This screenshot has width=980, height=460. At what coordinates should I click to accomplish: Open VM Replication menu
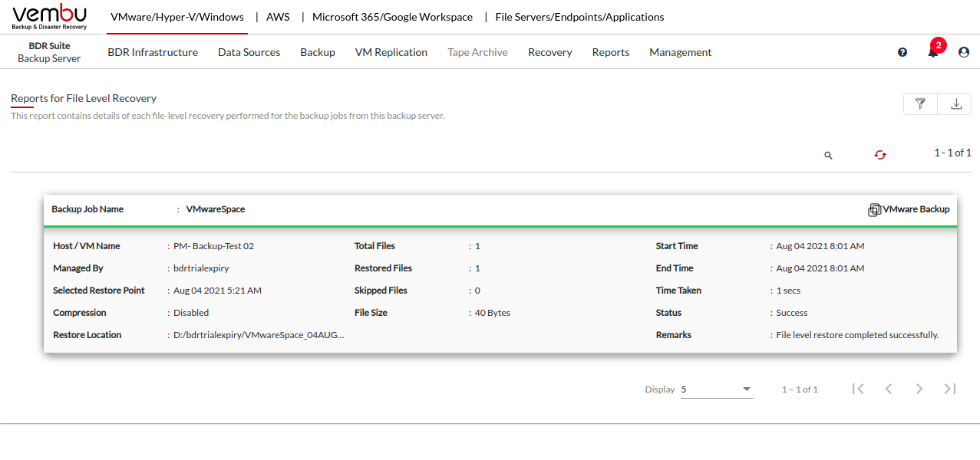pos(391,52)
